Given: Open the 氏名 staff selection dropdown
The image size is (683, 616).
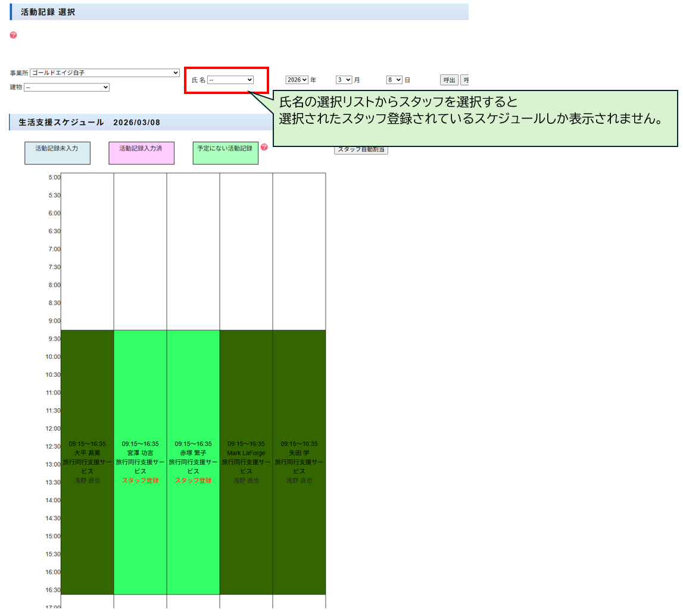Looking at the screenshot, I should (x=230, y=80).
